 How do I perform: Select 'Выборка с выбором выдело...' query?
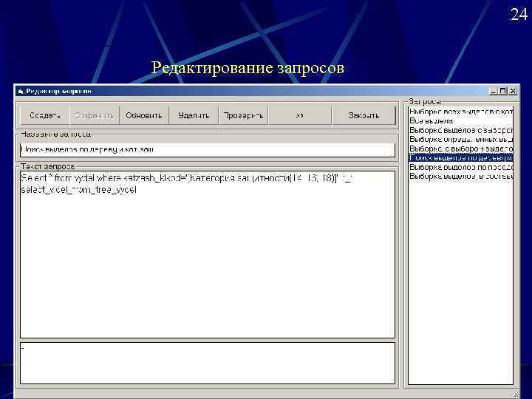pyautogui.click(x=460, y=149)
